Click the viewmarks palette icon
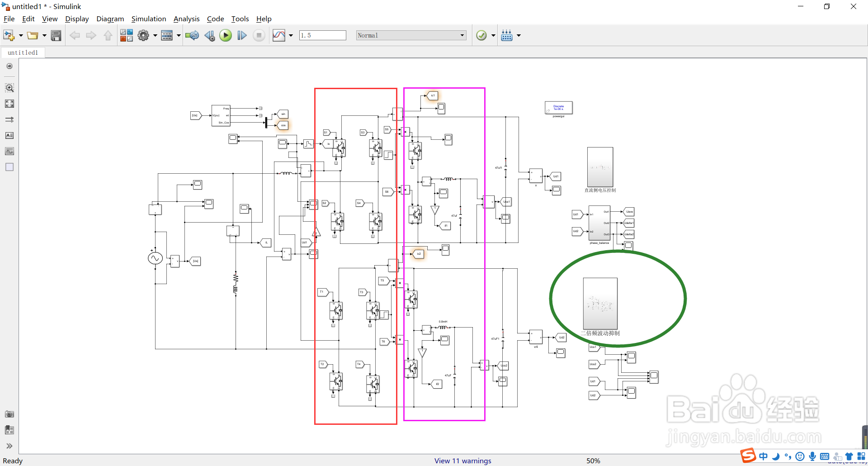Image resolution: width=868 pixels, height=466 pixels. [9, 430]
